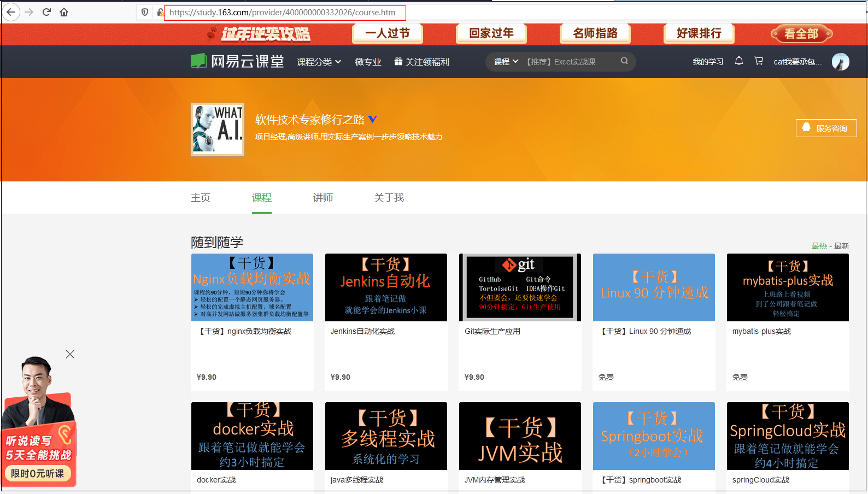Open Jenkins自动化 course thumbnail
The image size is (868, 494).
click(386, 287)
